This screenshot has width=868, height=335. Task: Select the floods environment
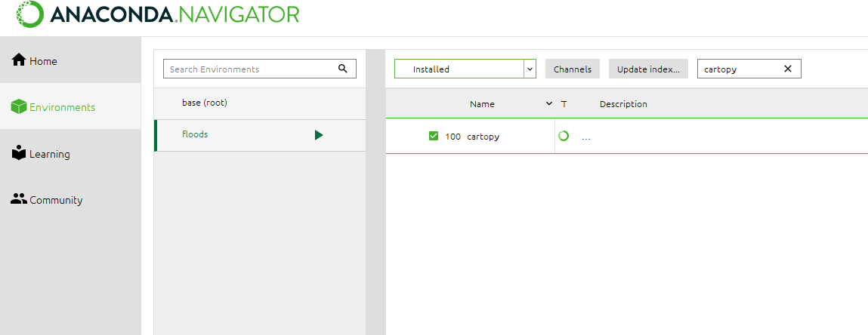point(260,135)
